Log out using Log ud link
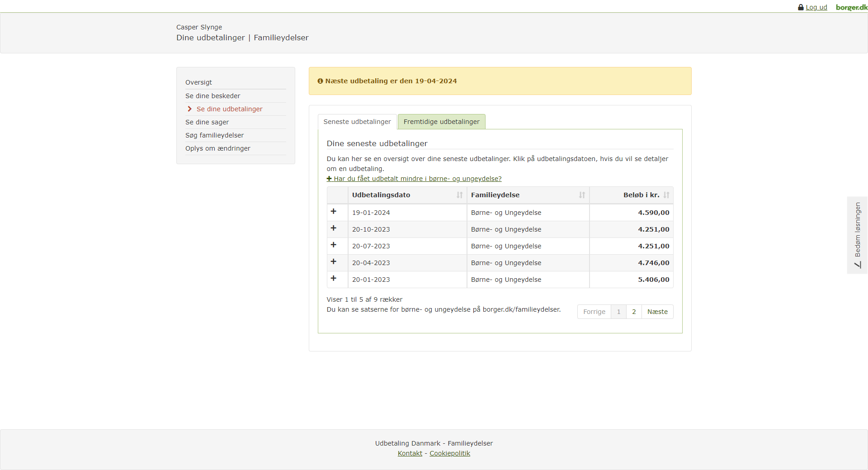The width and height of the screenshot is (868, 470). (816, 7)
